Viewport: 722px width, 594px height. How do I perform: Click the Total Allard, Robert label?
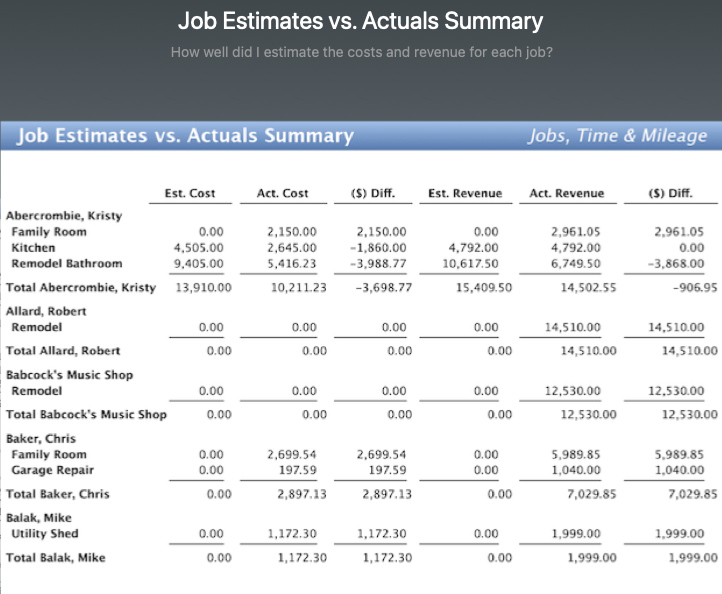[x=63, y=351]
